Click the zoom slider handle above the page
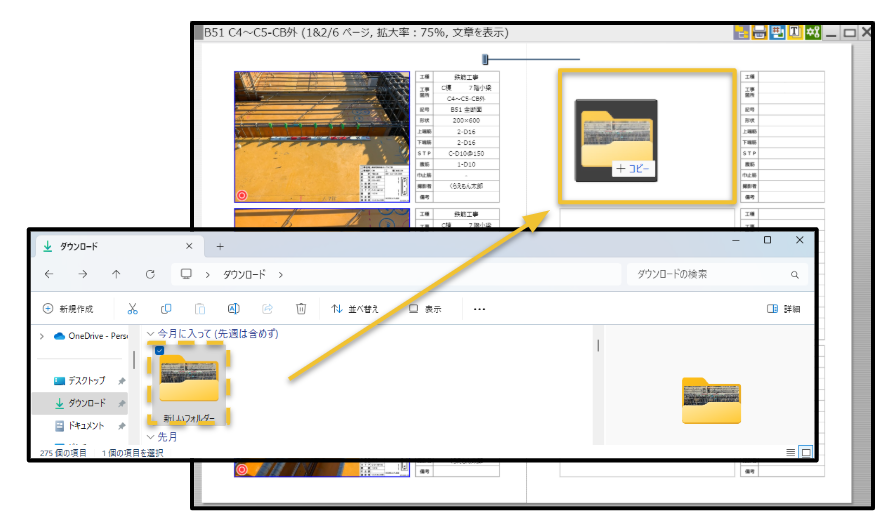Image resolution: width=878 pixels, height=520 pixels. 485,59
